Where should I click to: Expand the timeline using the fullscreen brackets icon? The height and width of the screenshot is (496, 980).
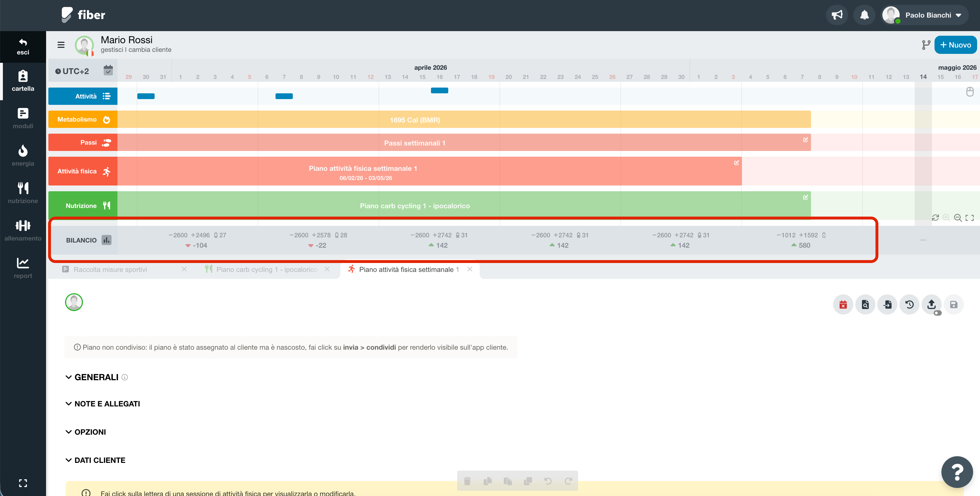coord(970,218)
